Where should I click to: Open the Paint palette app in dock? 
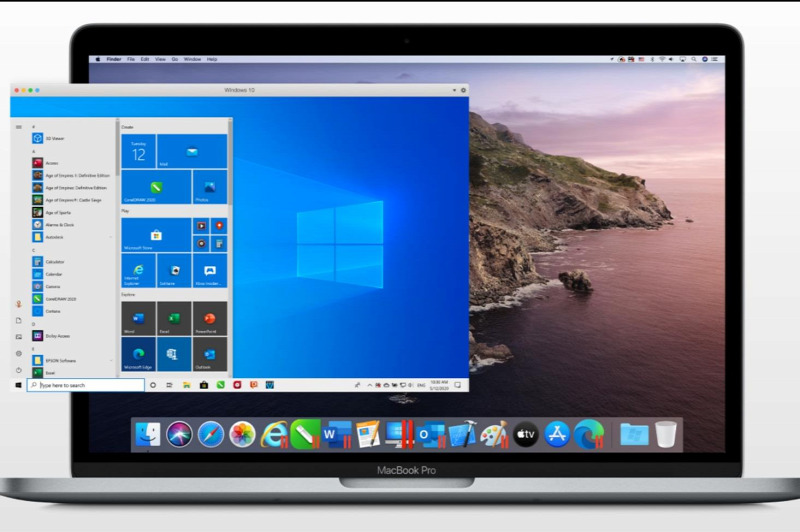click(494, 435)
